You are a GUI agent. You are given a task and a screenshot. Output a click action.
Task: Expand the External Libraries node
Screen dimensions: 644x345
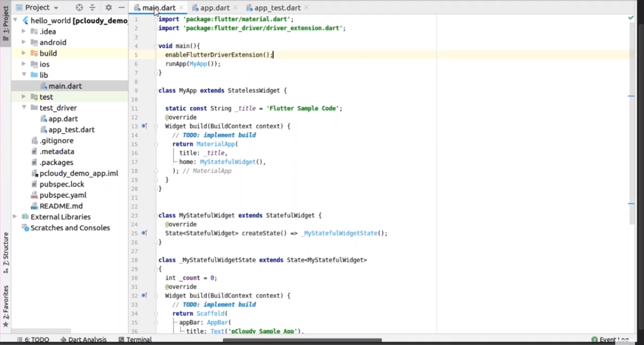(15, 217)
